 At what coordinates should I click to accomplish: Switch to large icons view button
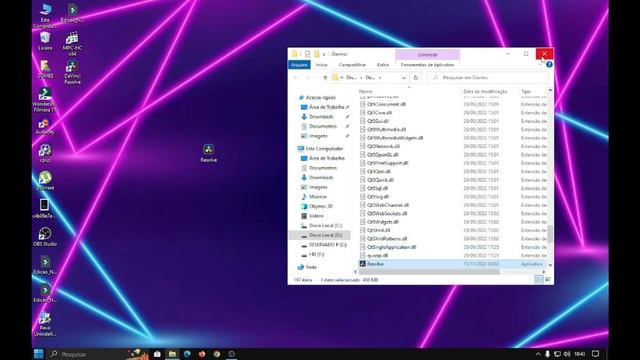548,280
